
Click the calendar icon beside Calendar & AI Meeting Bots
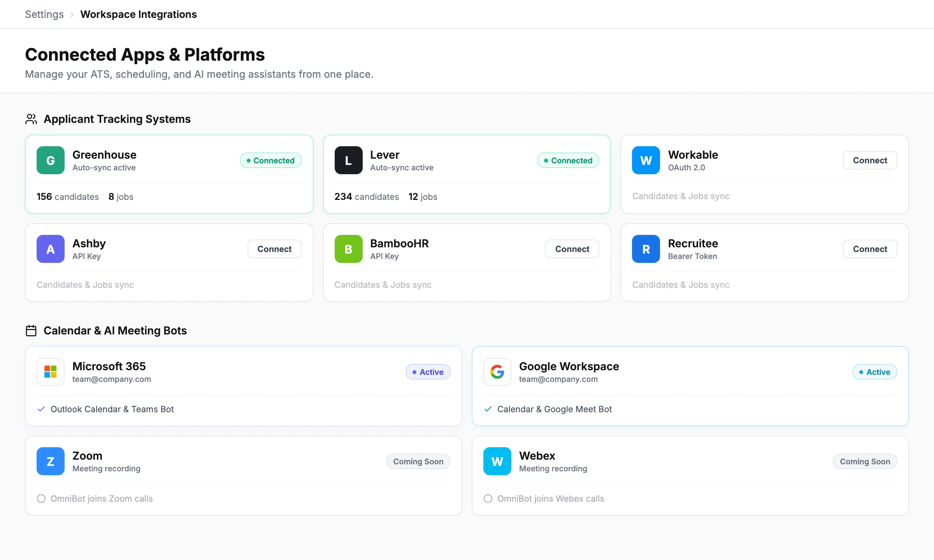tap(31, 331)
